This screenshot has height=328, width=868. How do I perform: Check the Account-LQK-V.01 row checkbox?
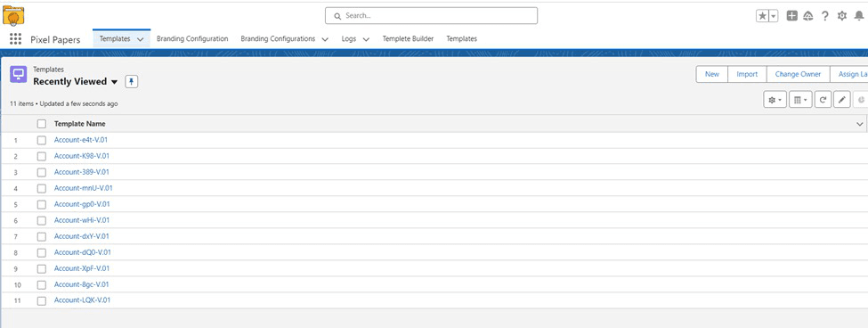click(42, 301)
